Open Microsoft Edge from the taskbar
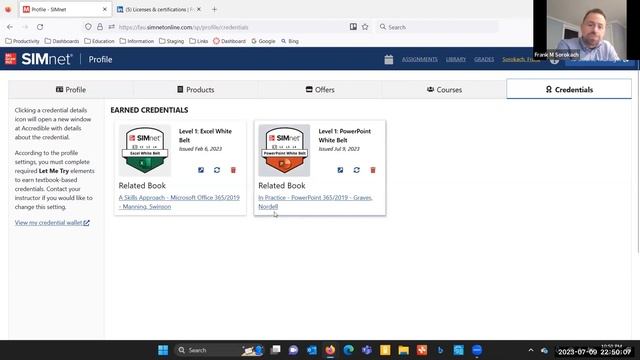Image resolution: width=640 pixels, height=360 pixels. (x=349, y=350)
